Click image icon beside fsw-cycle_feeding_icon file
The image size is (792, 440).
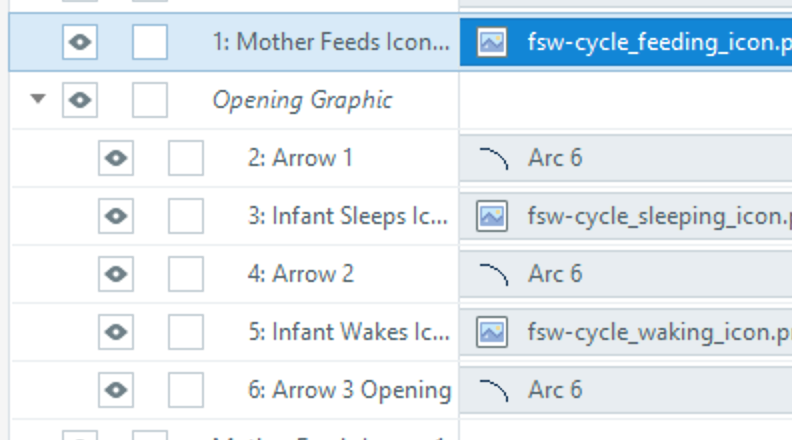pyautogui.click(x=492, y=42)
